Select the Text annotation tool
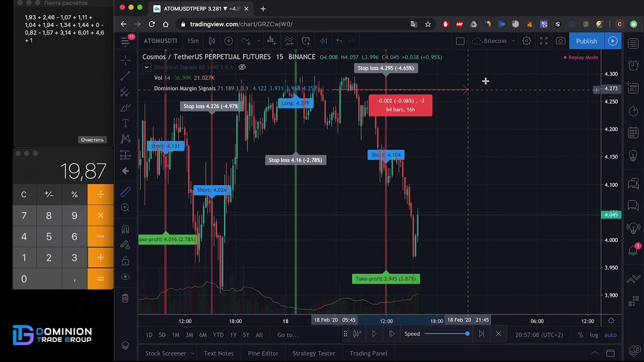 125,123
